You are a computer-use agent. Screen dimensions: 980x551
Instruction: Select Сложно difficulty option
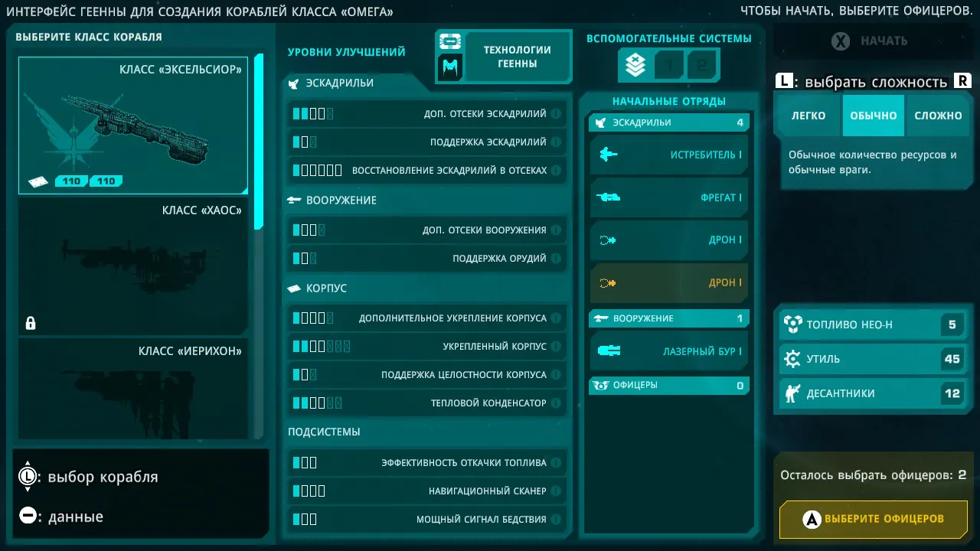point(938,116)
